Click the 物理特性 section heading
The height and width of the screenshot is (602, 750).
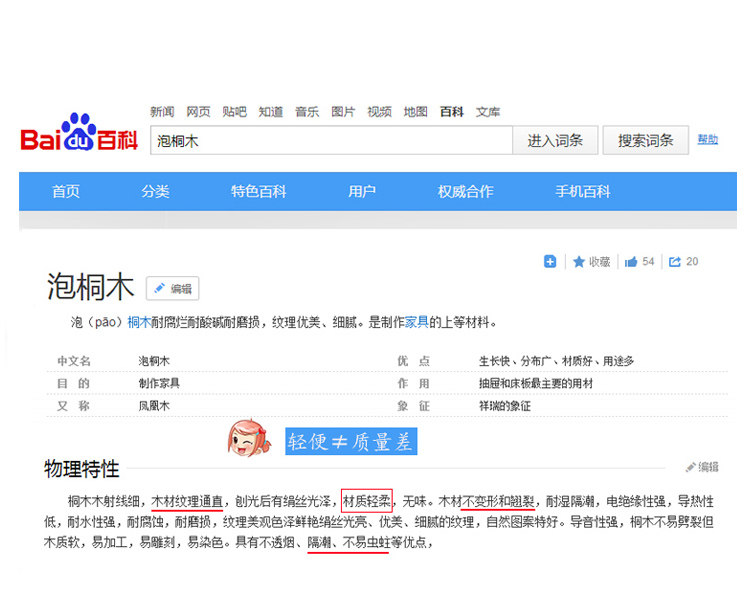coord(82,469)
